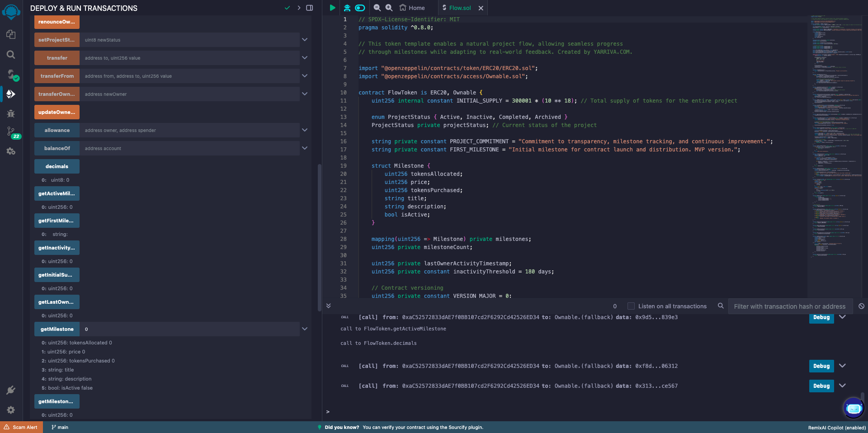Image resolution: width=868 pixels, height=433 pixels.
Task: Call the getInactivity button
Action: pos(57,248)
